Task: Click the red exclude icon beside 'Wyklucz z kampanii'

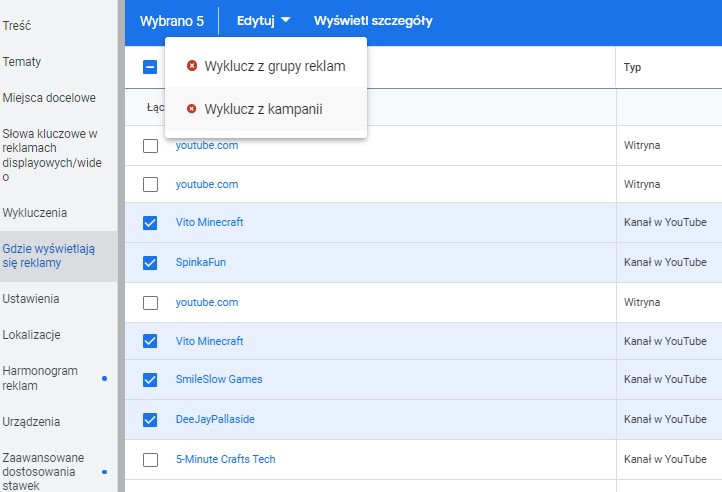Action: [192, 109]
